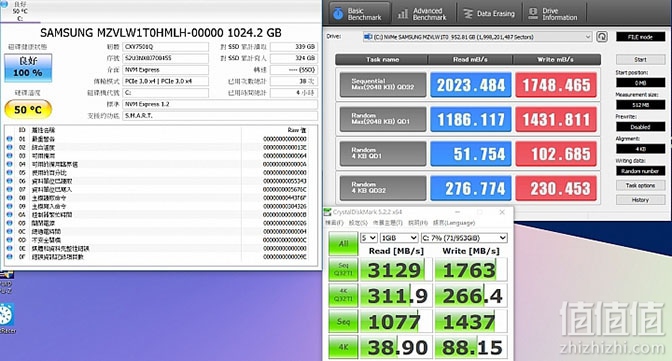Click the features field S.M.A.R.T.
672x361 pixels.
tap(220, 116)
